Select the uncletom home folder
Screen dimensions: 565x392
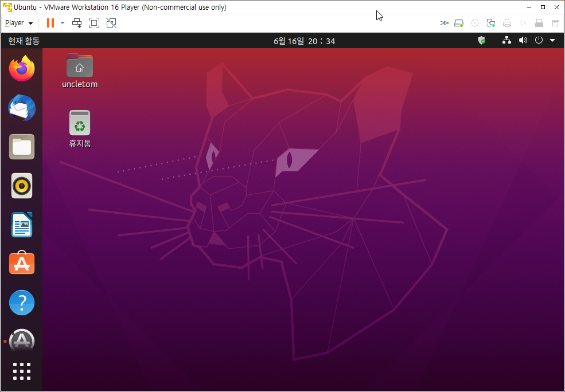(x=80, y=71)
